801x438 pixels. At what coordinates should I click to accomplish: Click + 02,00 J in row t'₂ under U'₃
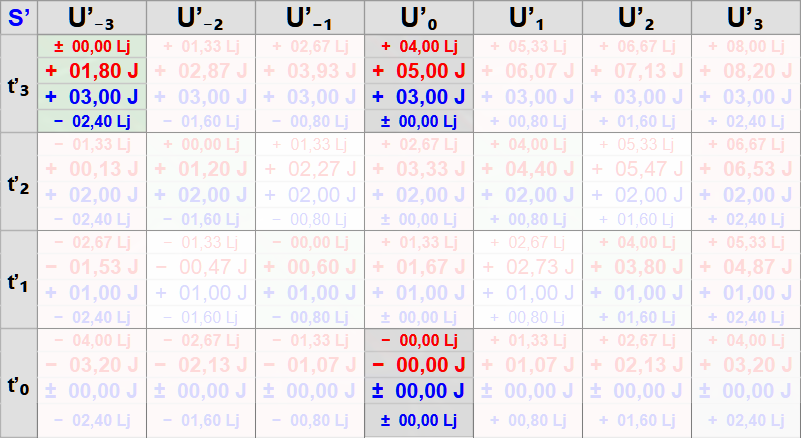746,195
